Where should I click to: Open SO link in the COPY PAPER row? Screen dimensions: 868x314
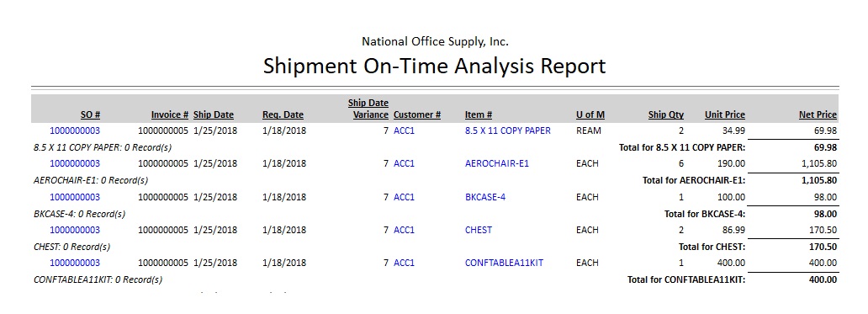[75, 130]
